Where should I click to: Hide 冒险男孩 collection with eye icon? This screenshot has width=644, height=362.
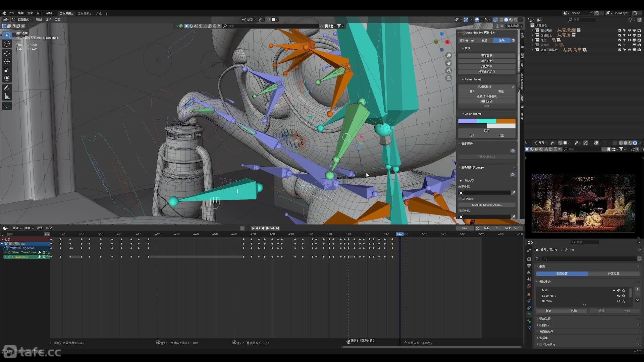629,30
